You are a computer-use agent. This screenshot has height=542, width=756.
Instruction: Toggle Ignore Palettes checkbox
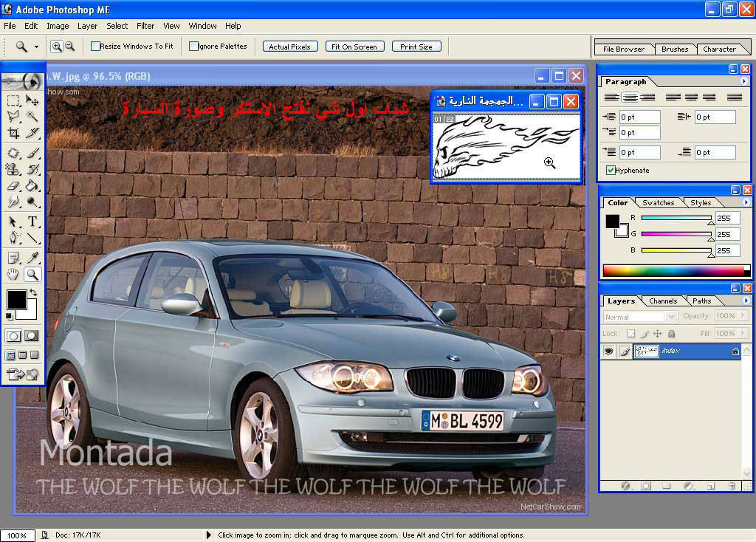click(194, 47)
